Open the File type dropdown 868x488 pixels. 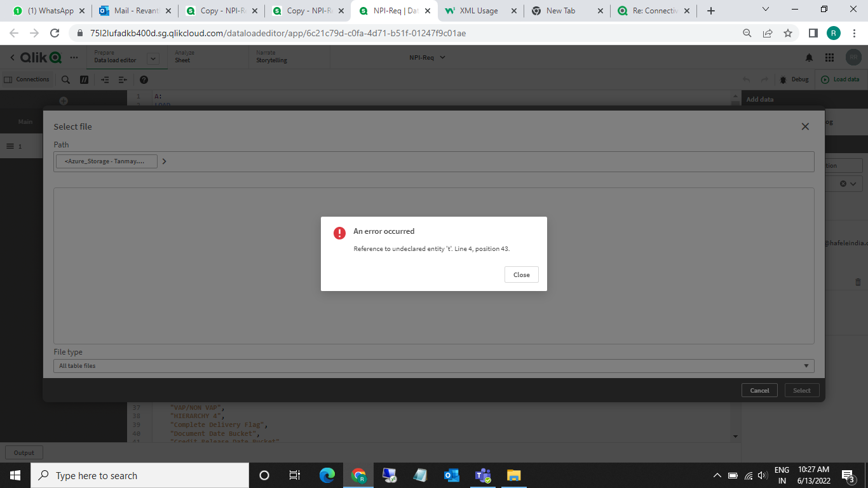point(434,366)
